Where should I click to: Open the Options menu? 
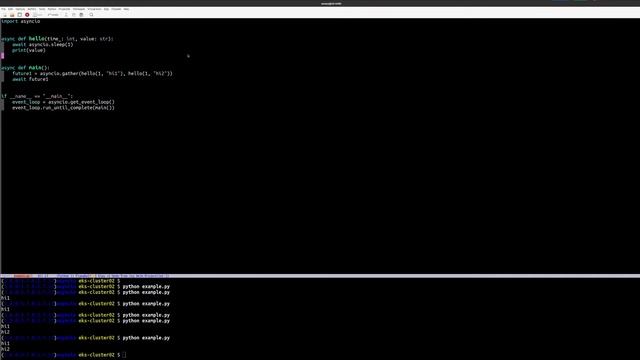click(20, 9)
